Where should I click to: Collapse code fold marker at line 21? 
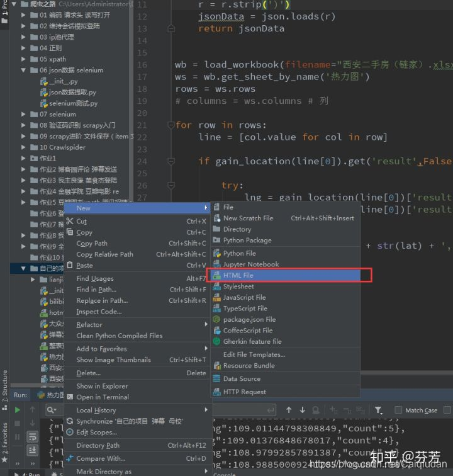[x=171, y=125]
